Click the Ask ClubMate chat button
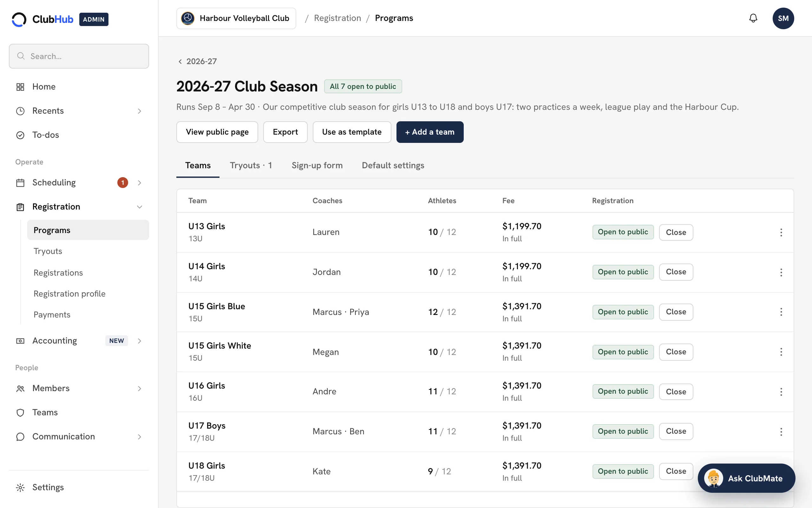Screen dimensions: 812x508 746,478
